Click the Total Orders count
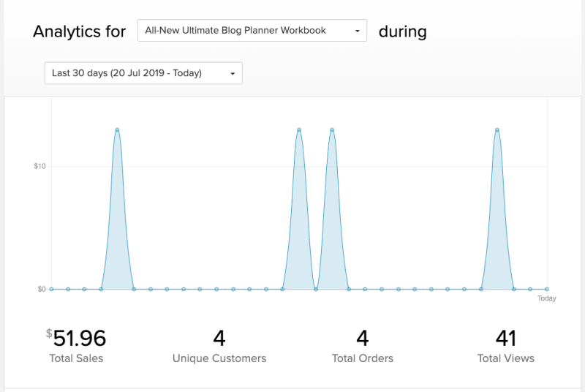The width and height of the screenshot is (585, 392). click(x=363, y=339)
